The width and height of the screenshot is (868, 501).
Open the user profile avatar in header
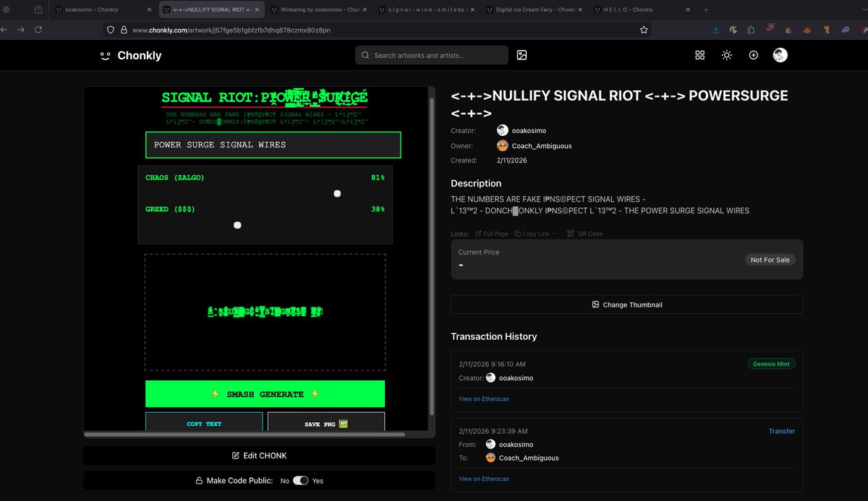pyautogui.click(x=780, y=55)
